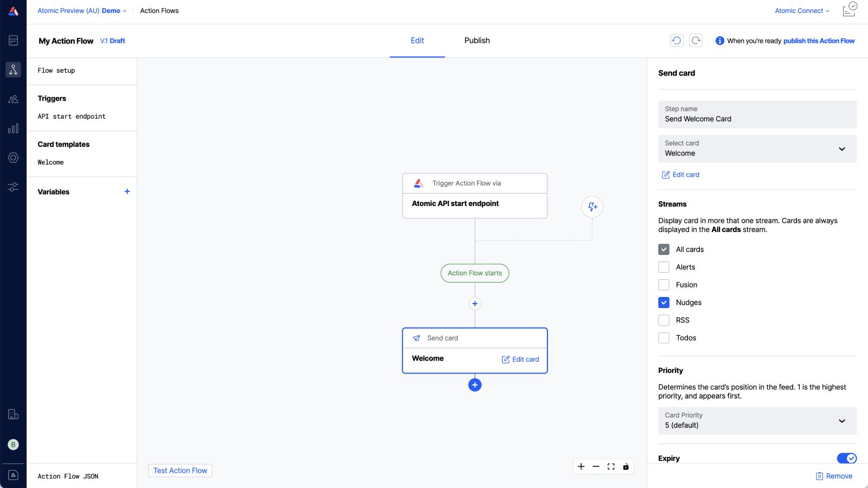Fit the flow to view

click(611, 466)
